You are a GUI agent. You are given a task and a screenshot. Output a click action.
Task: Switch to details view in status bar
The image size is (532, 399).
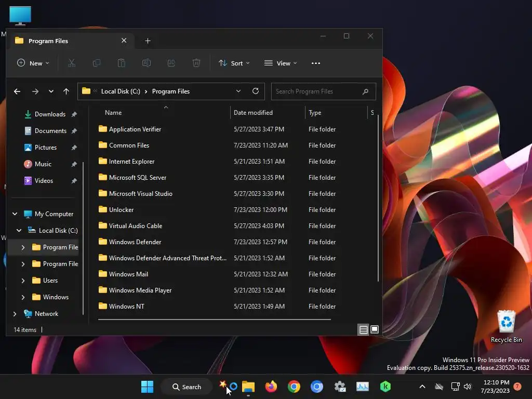(x=363, y=329)
